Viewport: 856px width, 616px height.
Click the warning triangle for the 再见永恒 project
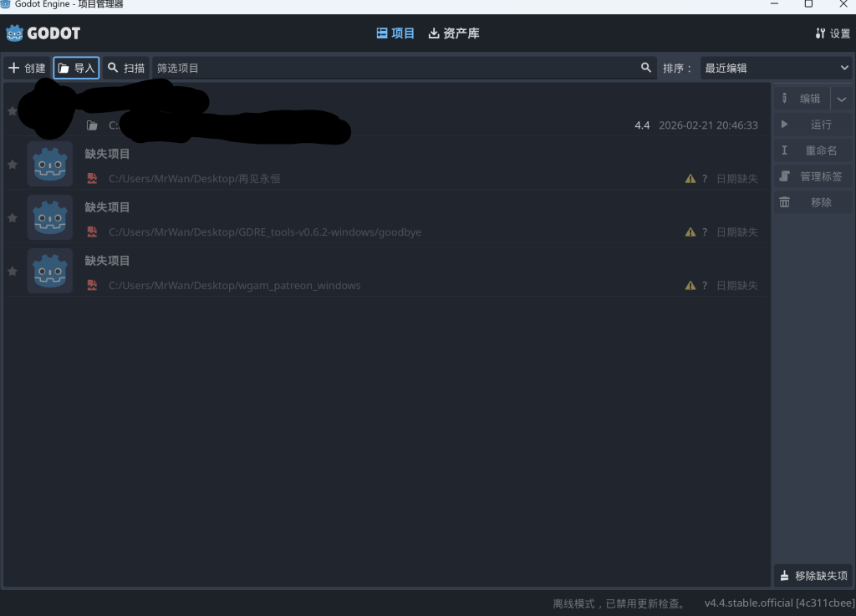point(690,179)
